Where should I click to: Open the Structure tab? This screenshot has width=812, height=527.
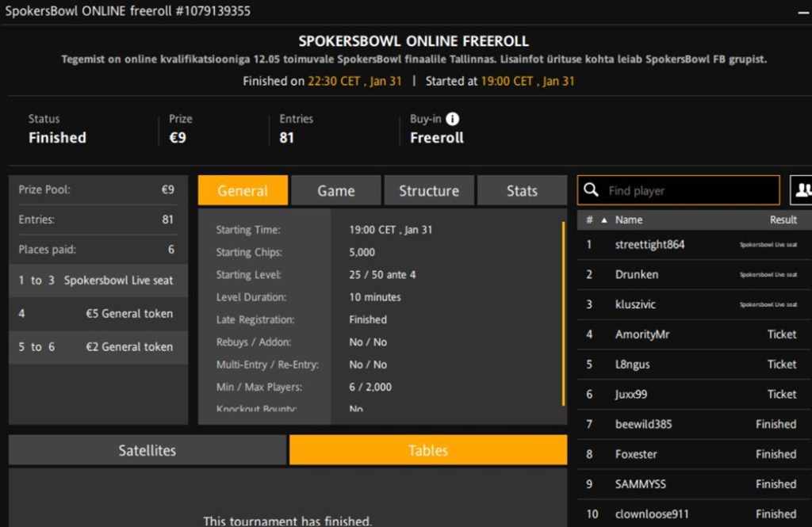pyautogui.click(x=429, y=191)
